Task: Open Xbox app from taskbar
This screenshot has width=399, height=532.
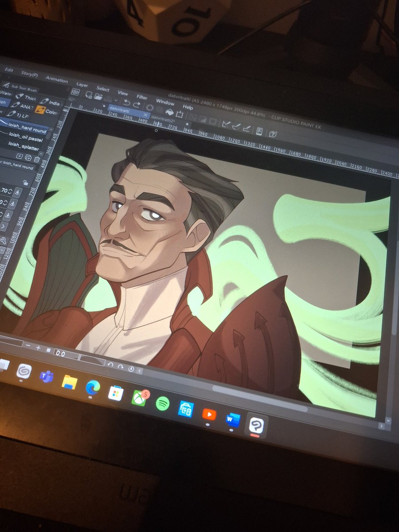Action: point(140,397)
